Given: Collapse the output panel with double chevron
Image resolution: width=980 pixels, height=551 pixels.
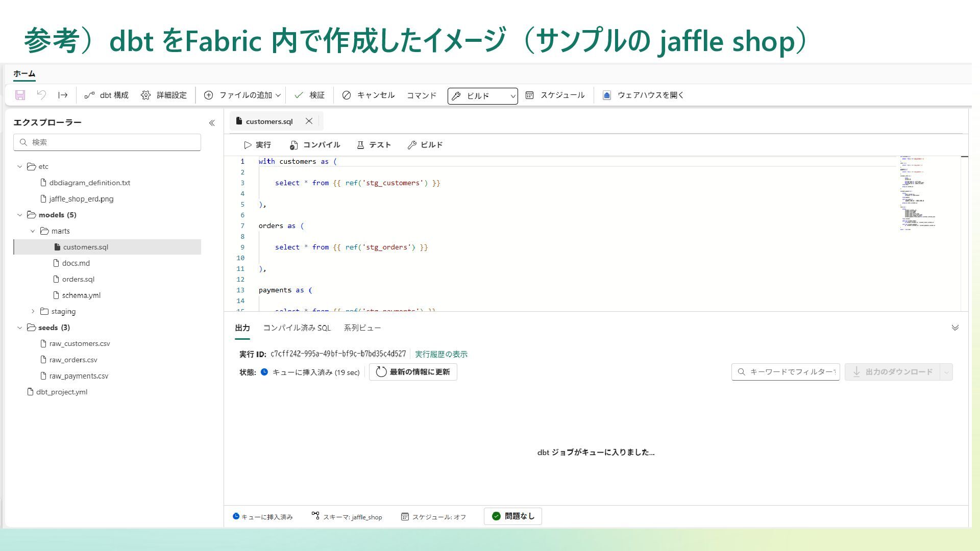Looking at the screenshot, I should [x=955, y=328].
